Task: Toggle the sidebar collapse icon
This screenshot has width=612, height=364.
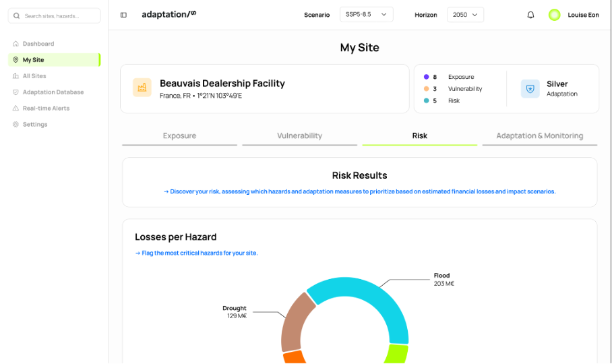Action: [123, 15]
